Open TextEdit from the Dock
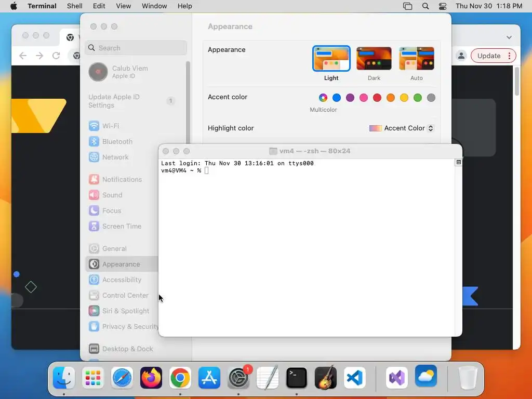The width and height of the screenshot is (532, 399). click(268, 378)
